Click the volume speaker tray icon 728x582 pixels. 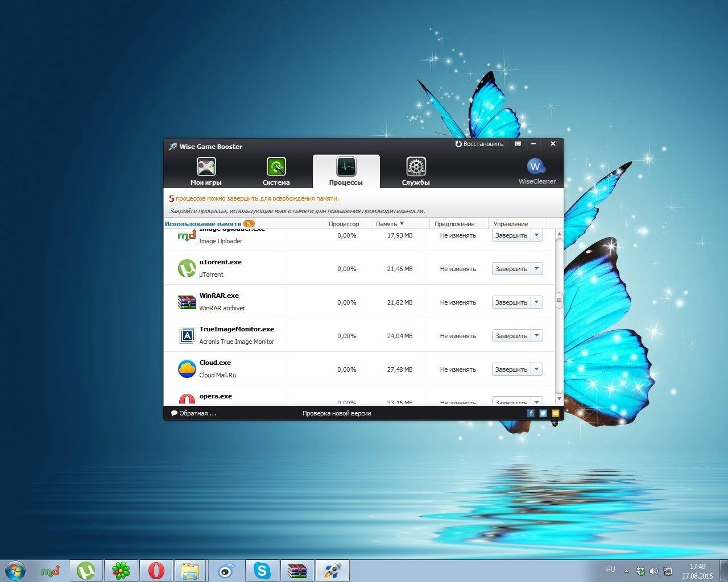point(653,571)
